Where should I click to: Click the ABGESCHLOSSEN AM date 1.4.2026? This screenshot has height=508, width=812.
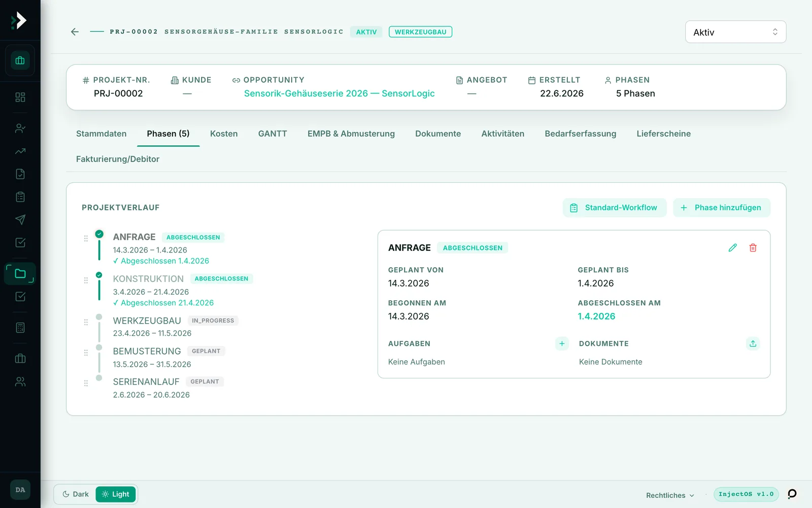point(596,316)
